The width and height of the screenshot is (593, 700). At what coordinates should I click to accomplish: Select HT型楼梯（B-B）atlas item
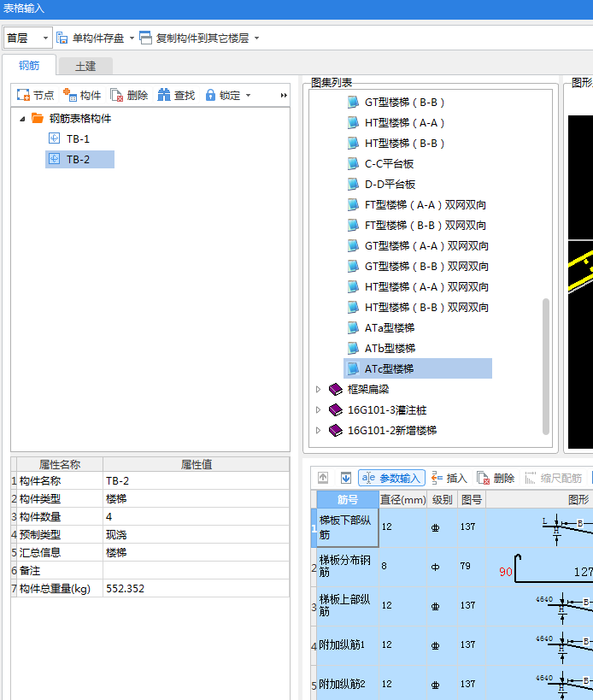click(404, 144)
